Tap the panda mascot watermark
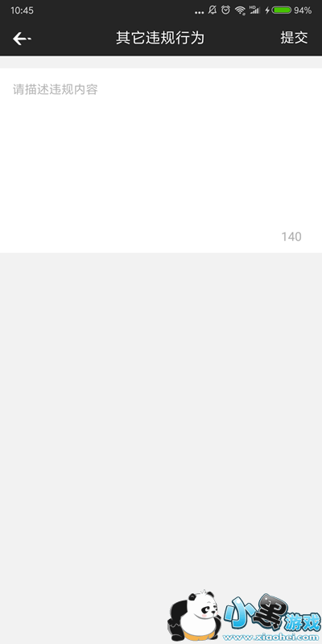 [x=194, y=615]
